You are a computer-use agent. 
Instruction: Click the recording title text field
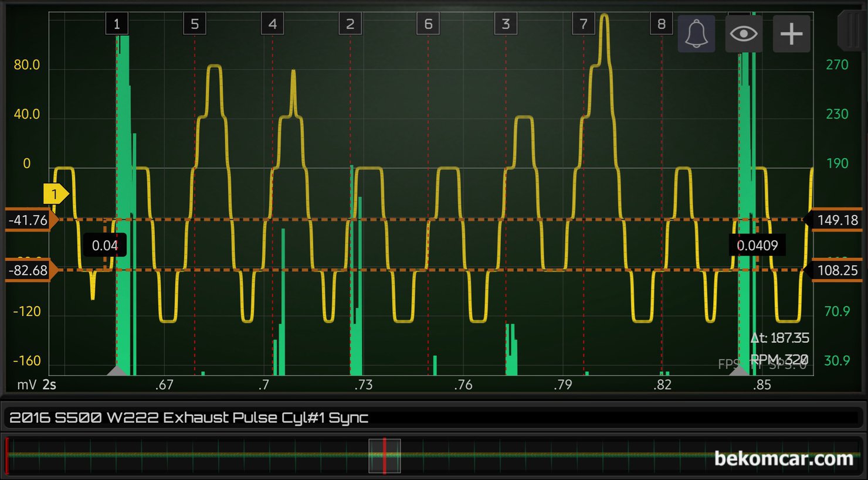[x=433, y=418]
